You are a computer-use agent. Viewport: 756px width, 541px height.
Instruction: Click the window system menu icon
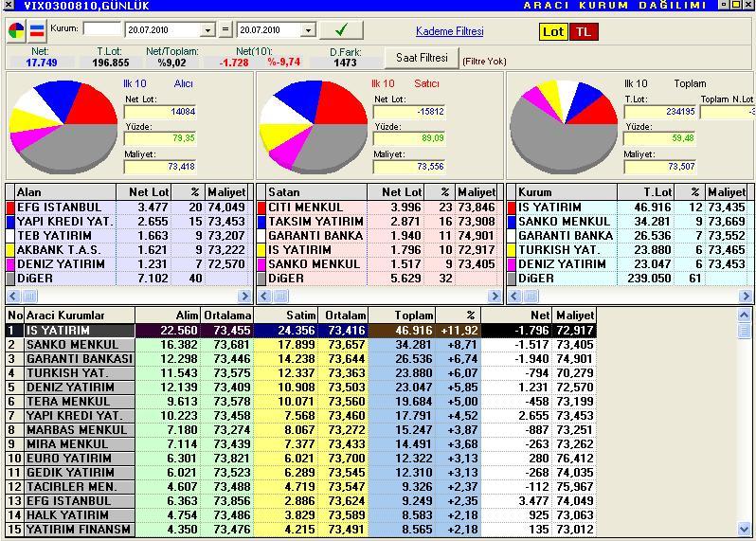tap(9, 6)
